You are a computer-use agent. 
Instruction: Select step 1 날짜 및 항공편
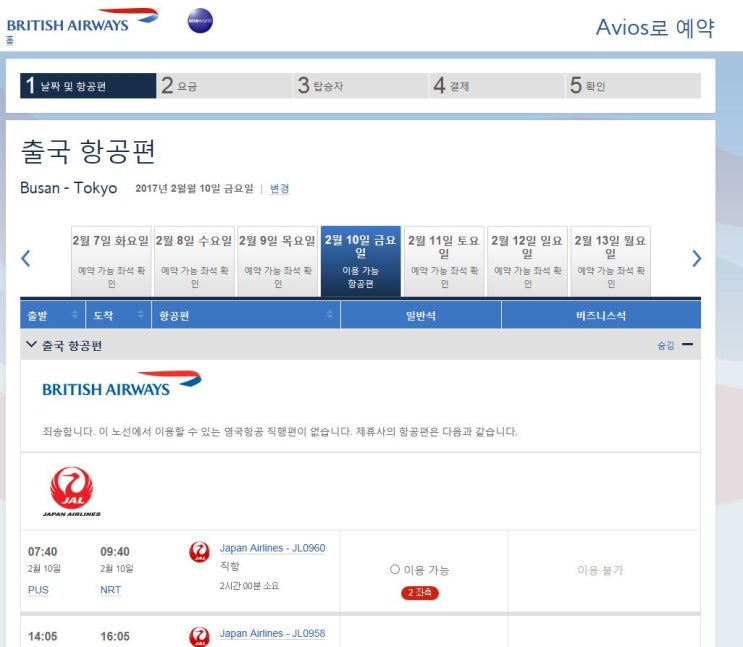pyautogui.click(x=88, y=86)
